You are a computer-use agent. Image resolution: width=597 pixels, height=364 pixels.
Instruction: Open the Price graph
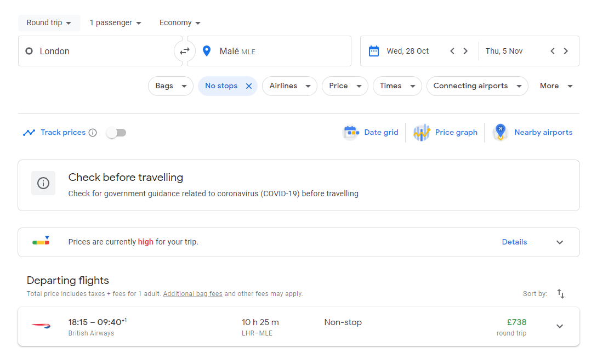(x=446, y=133)
